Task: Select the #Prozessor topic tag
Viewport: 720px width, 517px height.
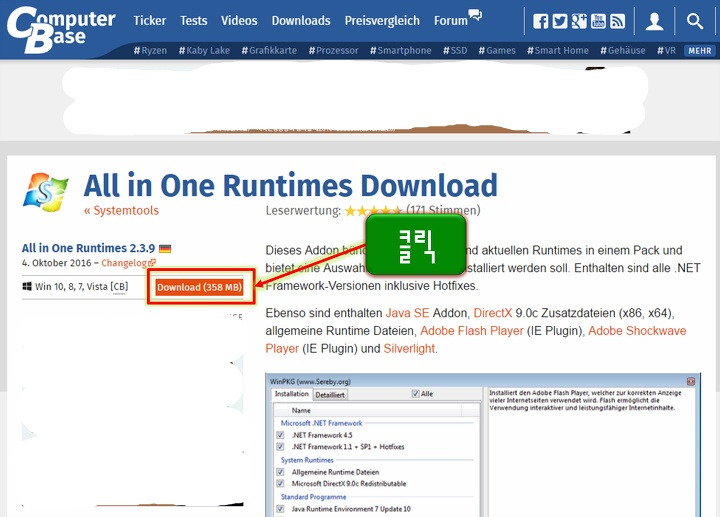Action: pos(333,51)
